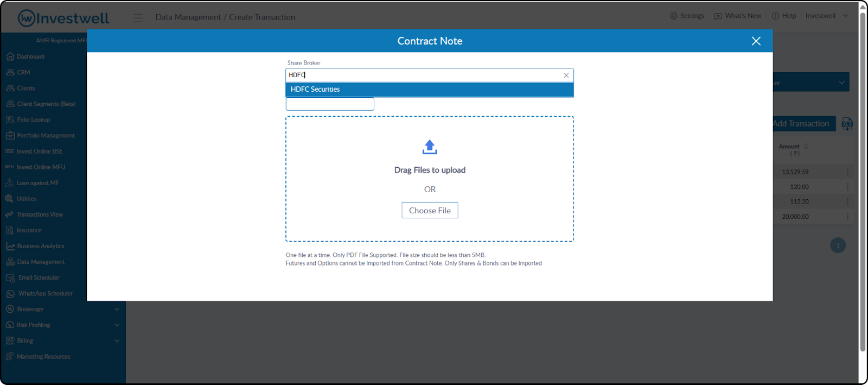Screen dimensions: 868x385
Task: Go to Clients in the sidebar
Action: [25, 88]
